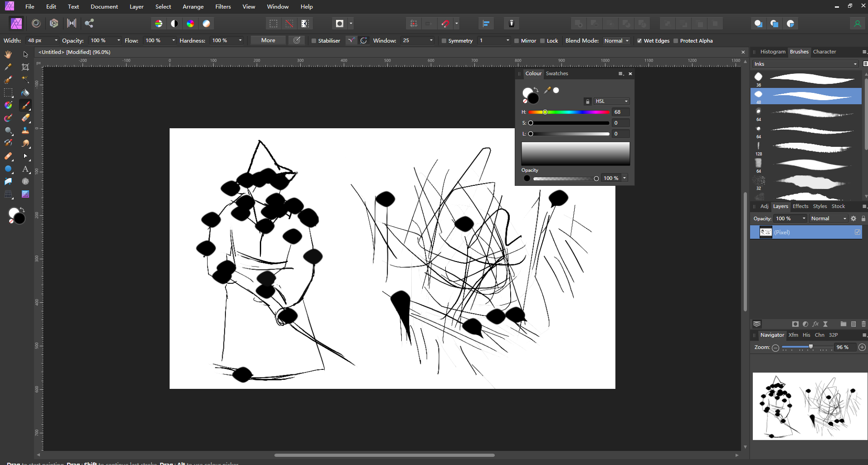
Task: Select the Healing Brush plaster tool
Action: (8, 156)
